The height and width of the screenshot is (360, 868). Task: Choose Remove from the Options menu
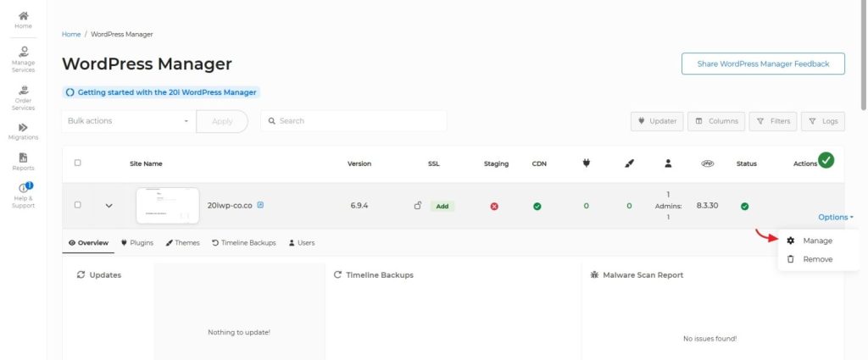(818, 259)
